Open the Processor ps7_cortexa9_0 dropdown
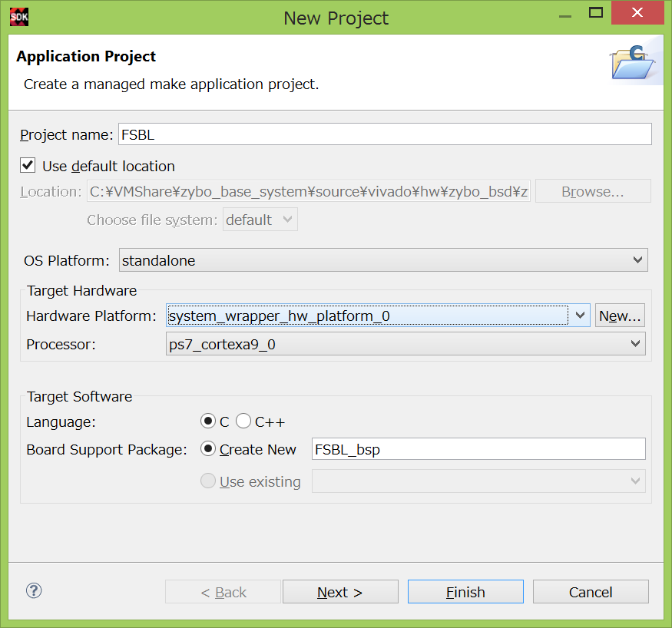The height and width of the screenshot is (628, 672). 406,344
